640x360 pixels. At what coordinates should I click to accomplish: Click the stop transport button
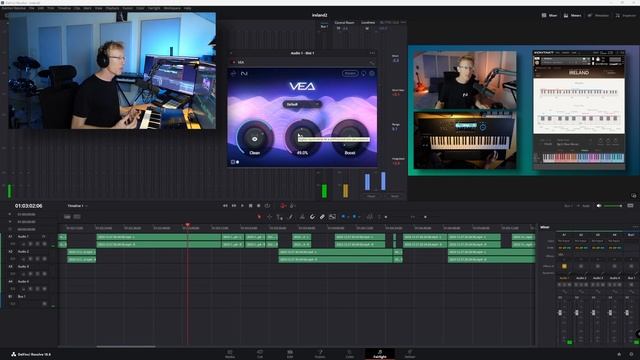(251, 206)
